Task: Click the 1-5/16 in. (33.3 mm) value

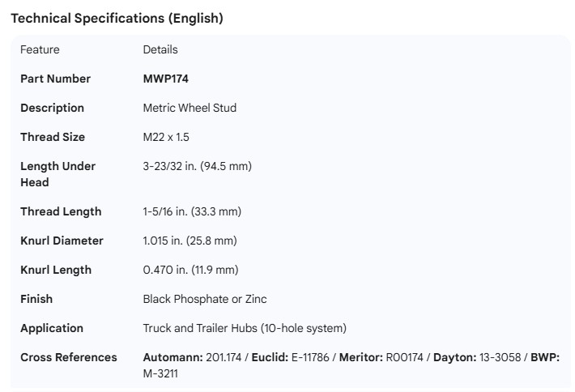Action: pyautogui.click(x=192, y=211)
